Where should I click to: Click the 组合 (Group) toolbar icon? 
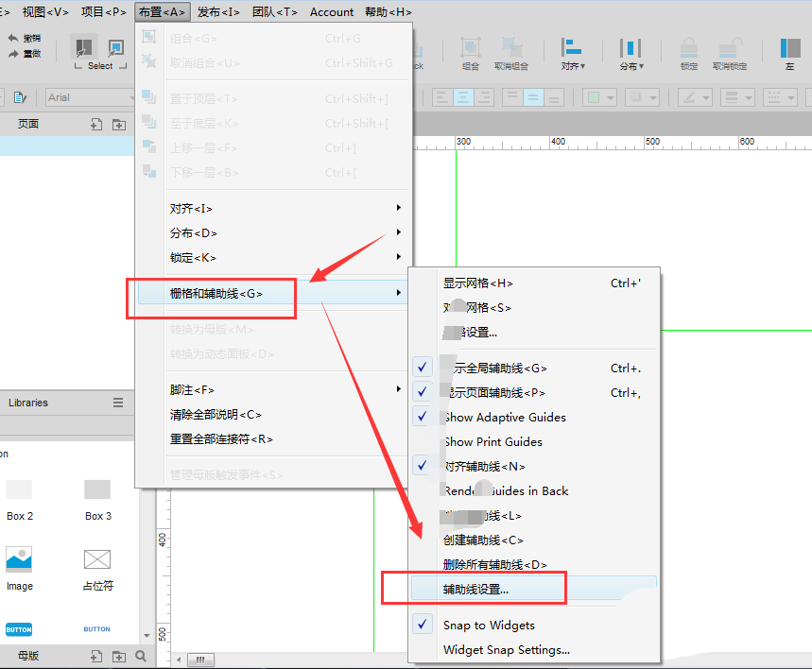point(470,47)
